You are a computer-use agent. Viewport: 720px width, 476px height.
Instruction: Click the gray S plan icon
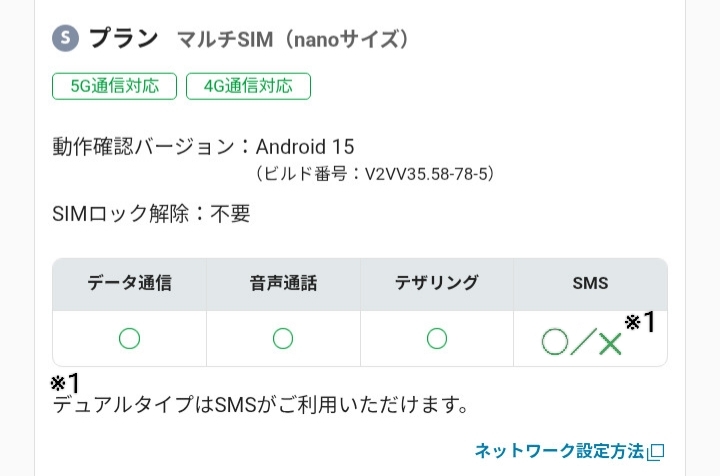66,39
